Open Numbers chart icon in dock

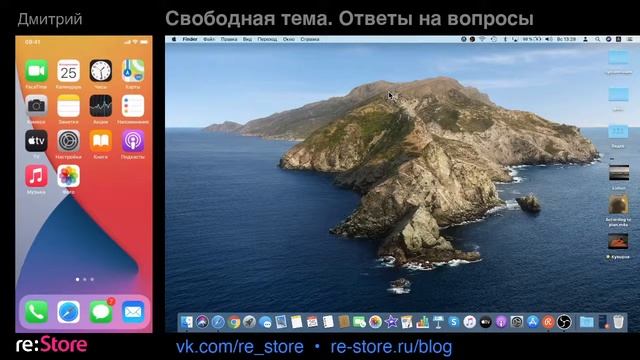tap(422, 322)
